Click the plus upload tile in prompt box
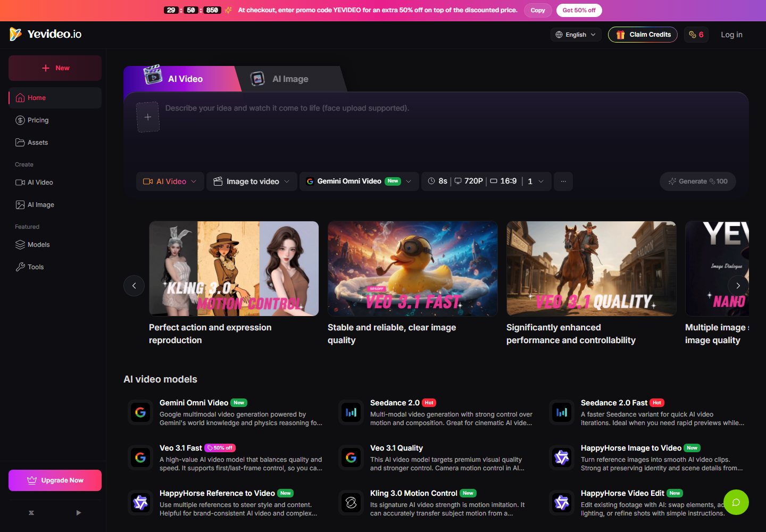Viewport: 766px width, 532px height. point(148,117)
